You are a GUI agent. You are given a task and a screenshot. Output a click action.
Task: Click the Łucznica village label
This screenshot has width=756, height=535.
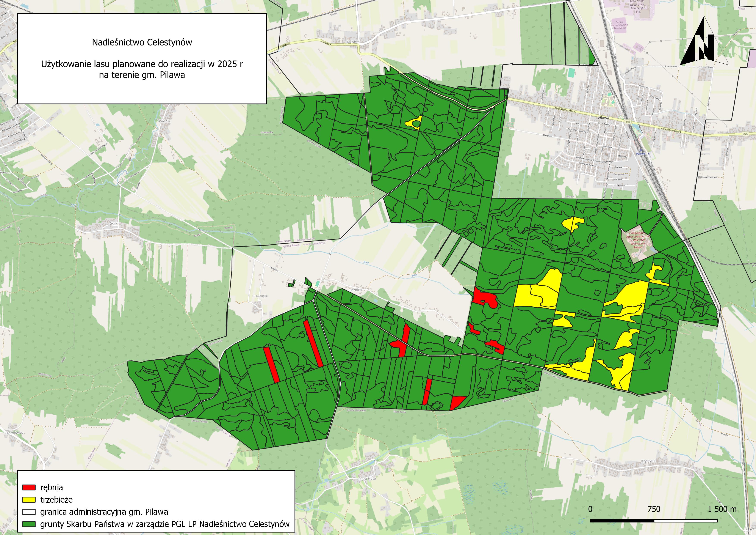pos(355,290)
